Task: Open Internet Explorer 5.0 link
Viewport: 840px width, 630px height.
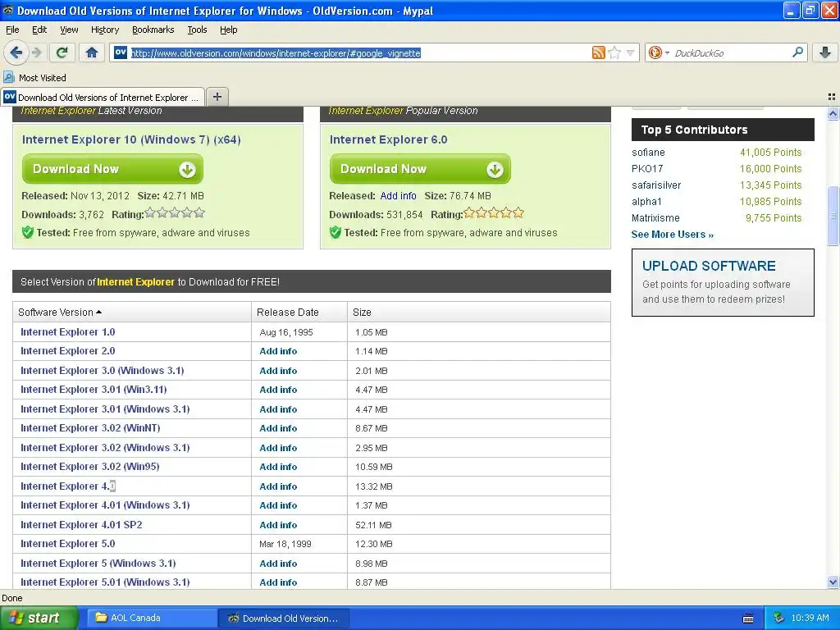Action: (x=67, y=544)
